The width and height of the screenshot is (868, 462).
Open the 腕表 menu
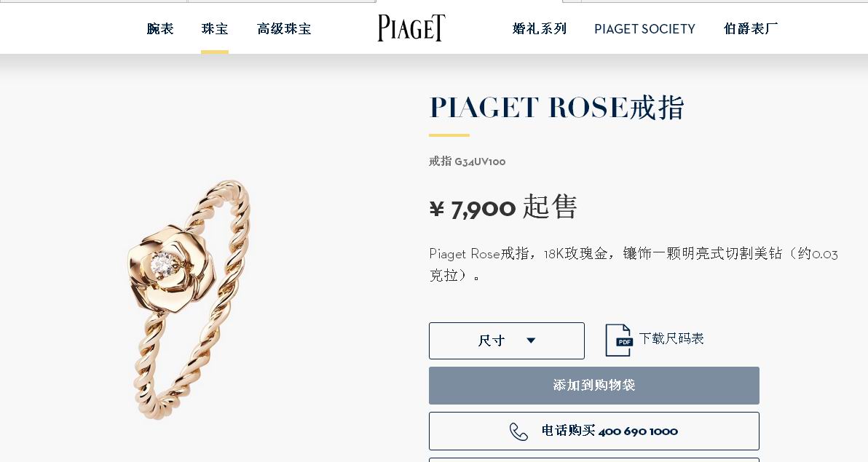(x=160, y=29)
